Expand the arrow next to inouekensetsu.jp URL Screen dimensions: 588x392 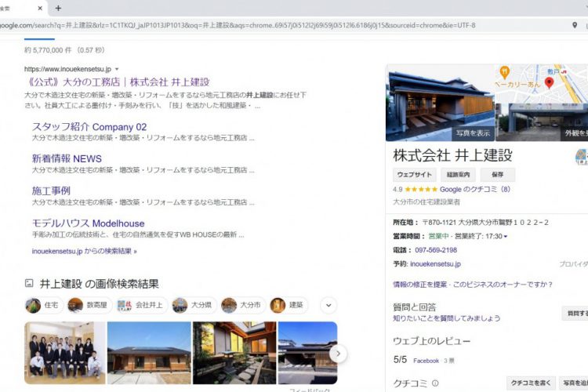coord(117,69)
